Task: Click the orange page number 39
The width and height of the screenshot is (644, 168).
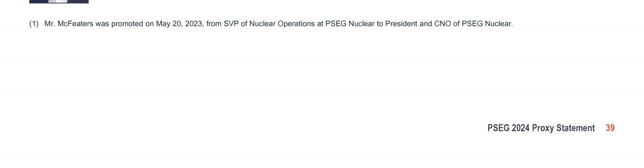Action: 610,128
